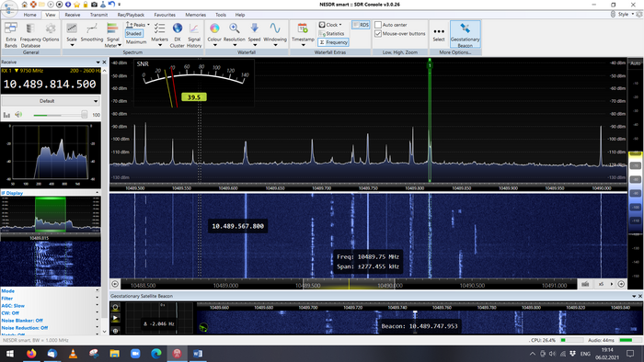The image size is (644, 362).
Task: Expand the Peaks dropdown arrow
Action: [148, 25]
